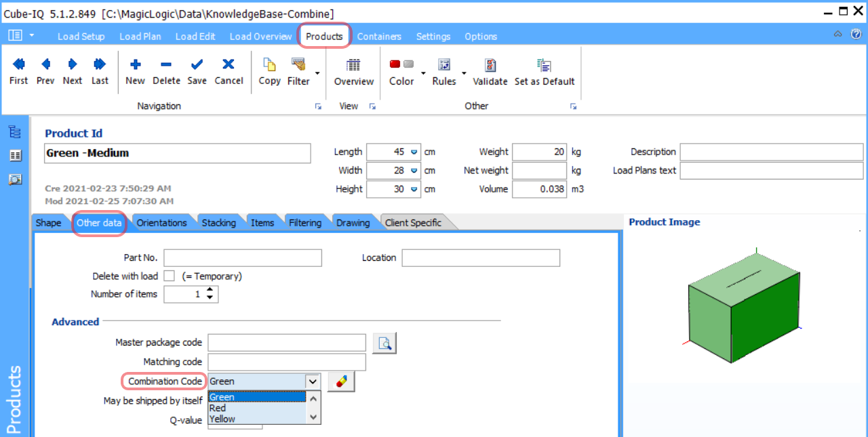The height and width of the screenshot is (437, 868).
Task: Select Yellow in combination code list
Action: click(x=258, y=419)
